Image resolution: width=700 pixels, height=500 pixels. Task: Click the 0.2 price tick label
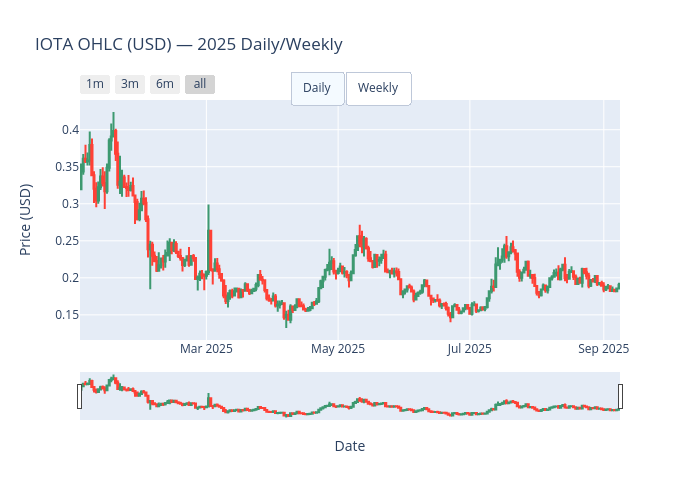click(71, 278)
